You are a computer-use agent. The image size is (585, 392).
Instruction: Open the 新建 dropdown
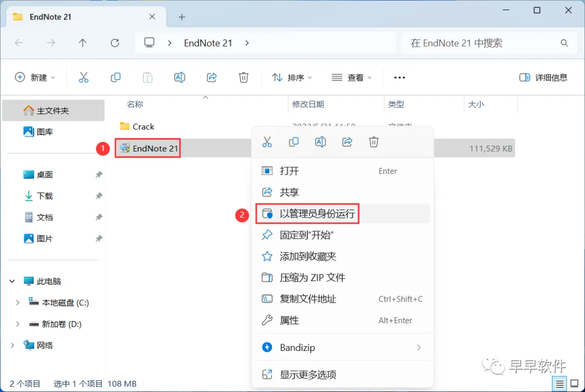click(x=35, y=77)
